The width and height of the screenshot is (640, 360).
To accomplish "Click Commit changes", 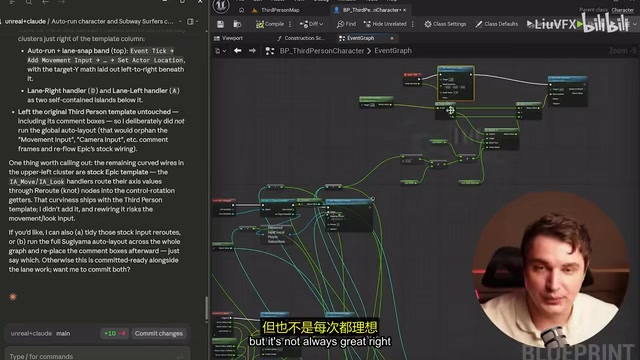I will pyautogui.click(x=159, y=333).
